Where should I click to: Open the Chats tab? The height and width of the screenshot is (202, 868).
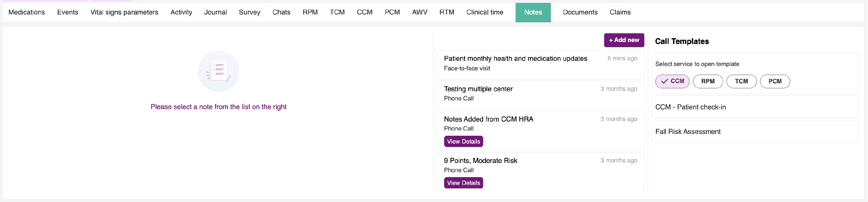[x=281, y=12]
